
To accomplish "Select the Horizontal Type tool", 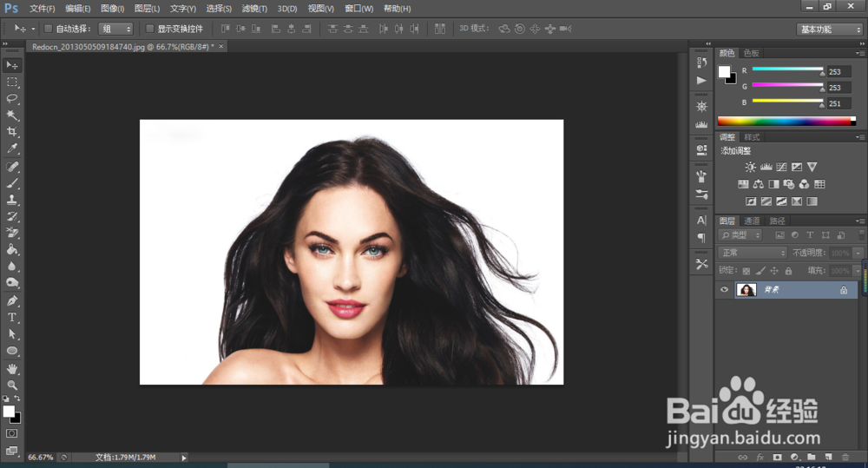I will (x=12, y=317).
